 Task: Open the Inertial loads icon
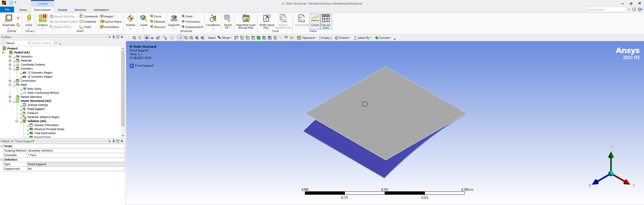[x=130, y=19]
